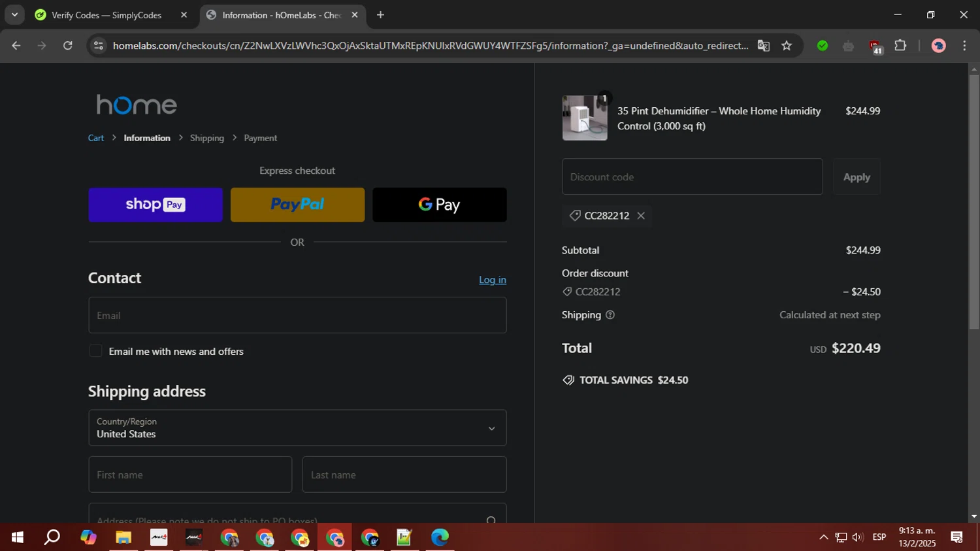Pay with Shop Pay
Image resolution: width=980 pixels, height=551 pixels.
(x=155, y=205)
